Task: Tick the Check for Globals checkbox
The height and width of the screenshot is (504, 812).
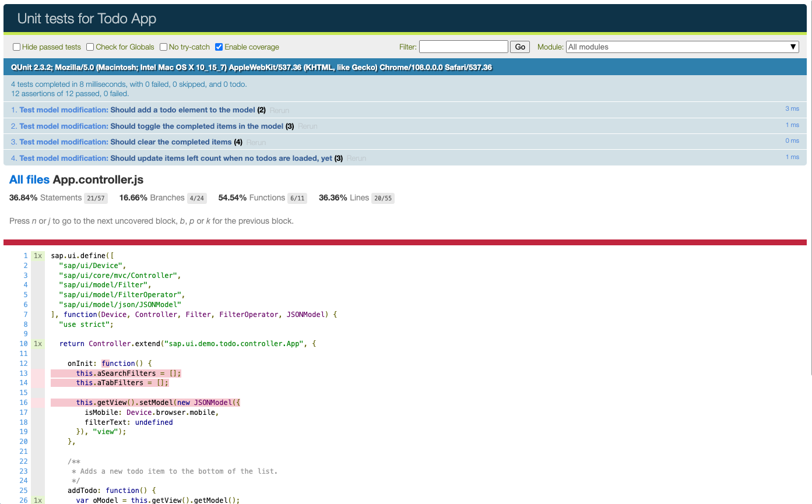Action: [x=90, y=47]
